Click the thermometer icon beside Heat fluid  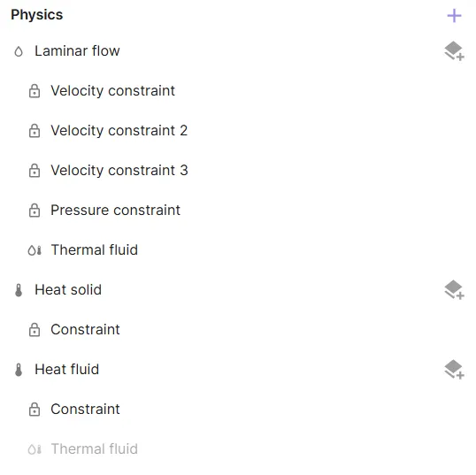click(19, 370)
